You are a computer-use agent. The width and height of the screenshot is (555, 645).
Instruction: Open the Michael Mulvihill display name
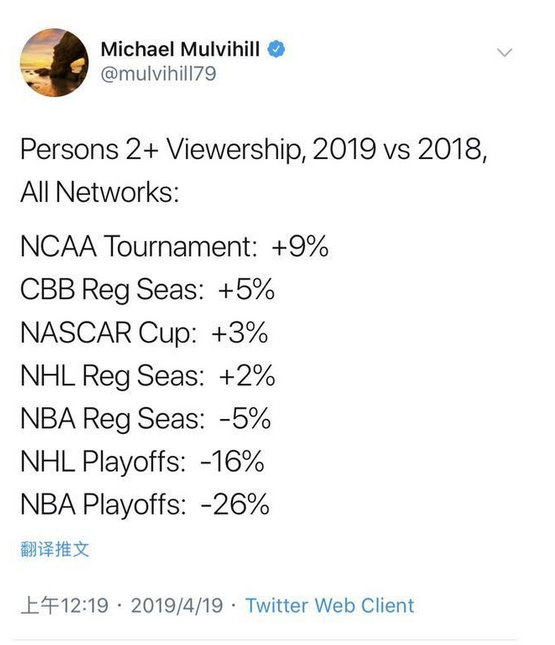(x=180, y=49)
